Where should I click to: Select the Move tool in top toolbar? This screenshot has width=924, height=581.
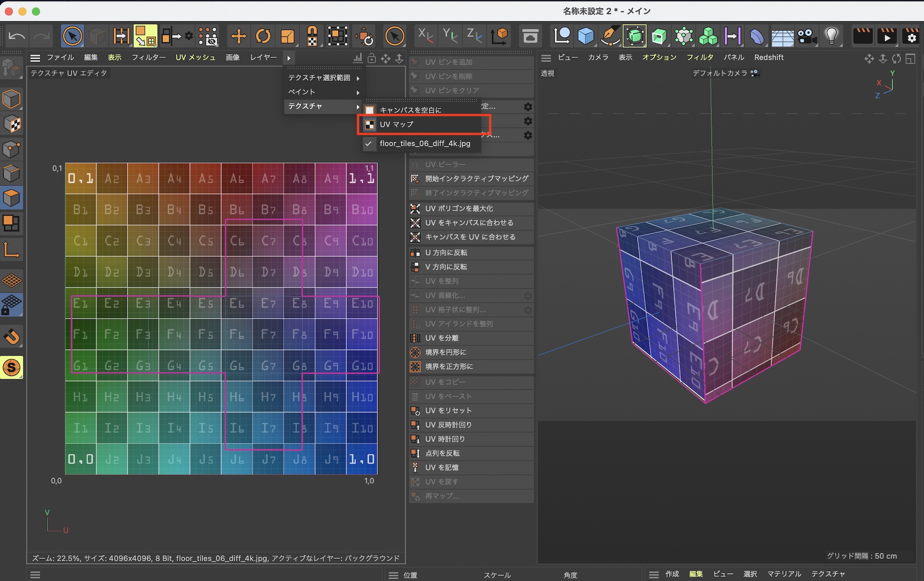(238, 36)
